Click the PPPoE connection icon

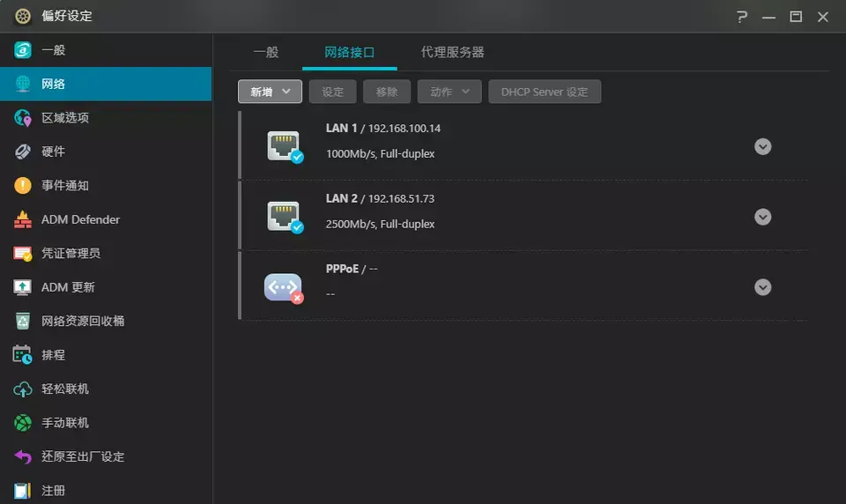point(284,287)
